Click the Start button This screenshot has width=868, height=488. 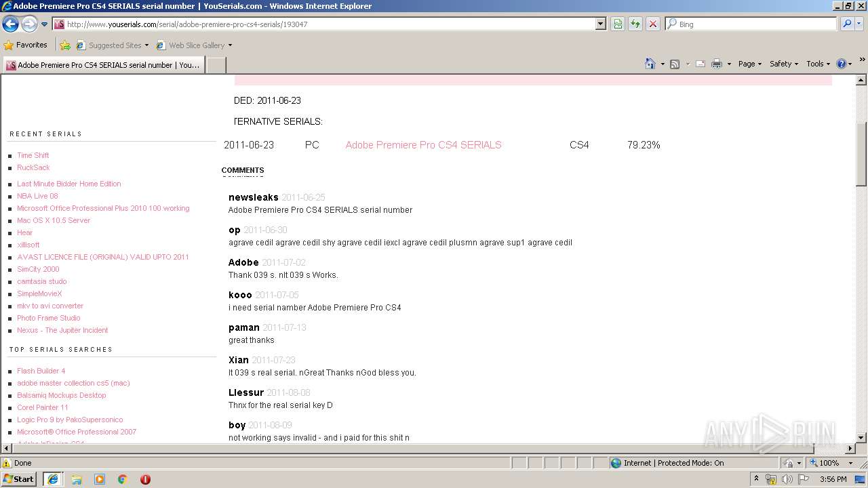[x=19, y=479]
